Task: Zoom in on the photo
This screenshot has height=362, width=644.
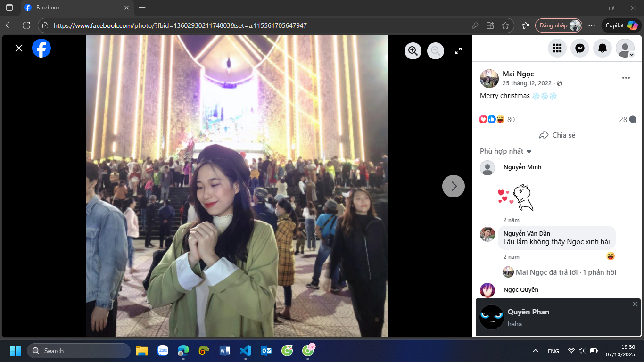Action: (x=413, y=51)
